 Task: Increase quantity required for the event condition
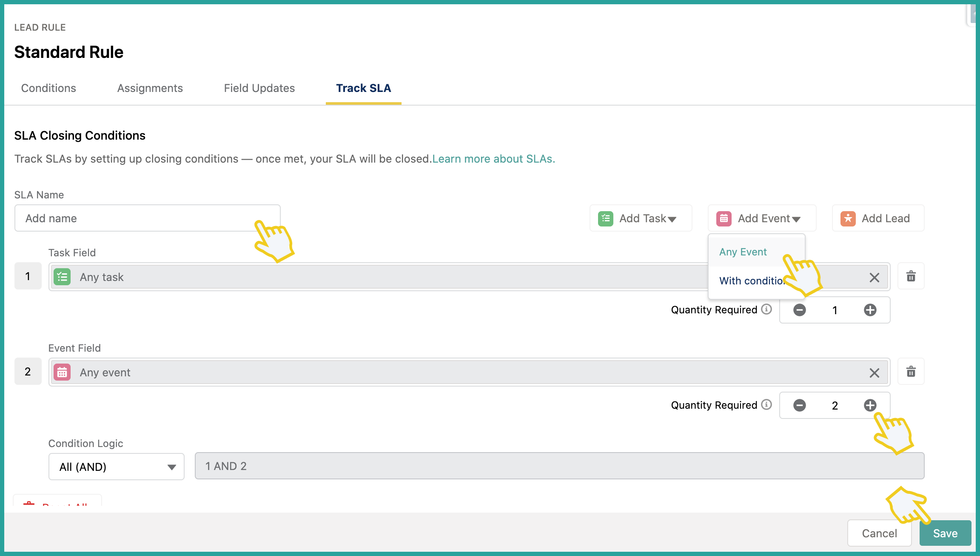(870, 405)
